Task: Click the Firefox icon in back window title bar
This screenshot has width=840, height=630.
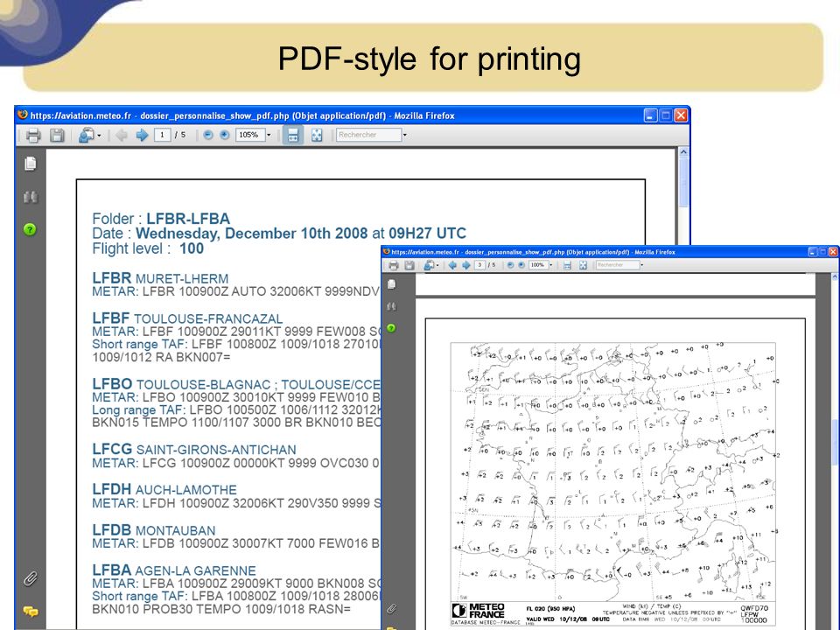Action: 23,115
